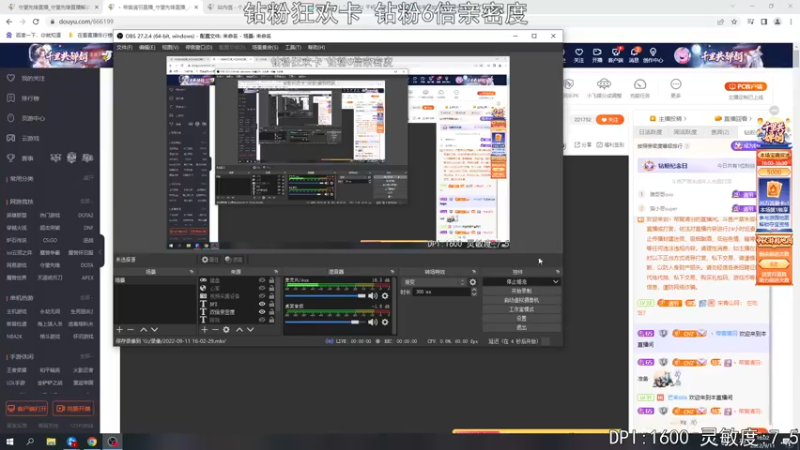Image resolution: width=800 pixels, height=450 pixels.
Task: Open scene transition properties gear
Action: pyautogui.click(x=473, y=282)
